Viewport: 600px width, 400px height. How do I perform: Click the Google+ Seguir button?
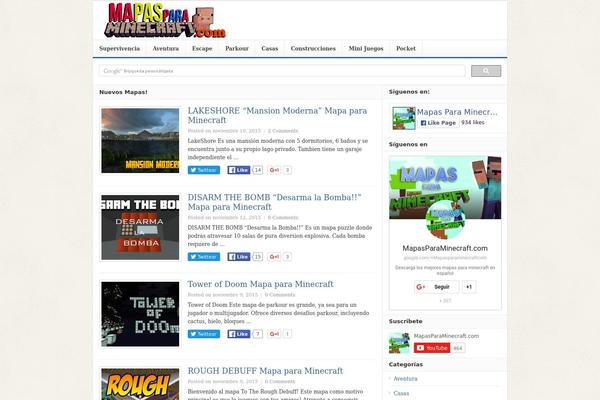pyautogui.click(x=437, y=287)
